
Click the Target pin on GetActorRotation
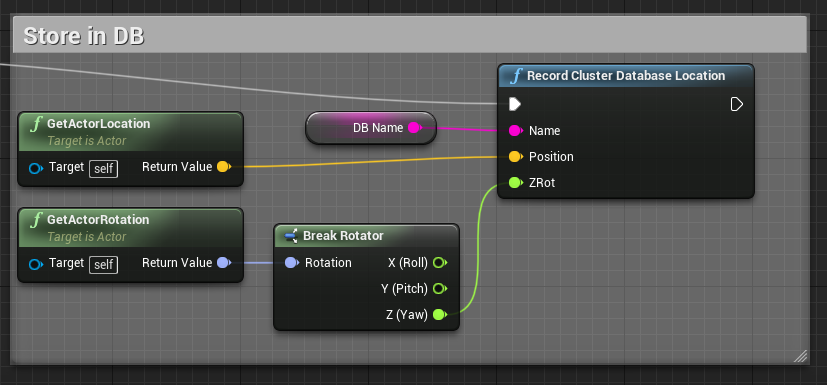(x=36, y=264)
